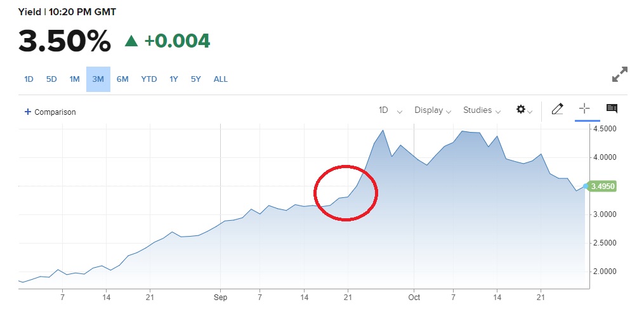Viewport: 644px width, 321px height.
Task: Select the pencil draw tool
Action: (557, 109)
